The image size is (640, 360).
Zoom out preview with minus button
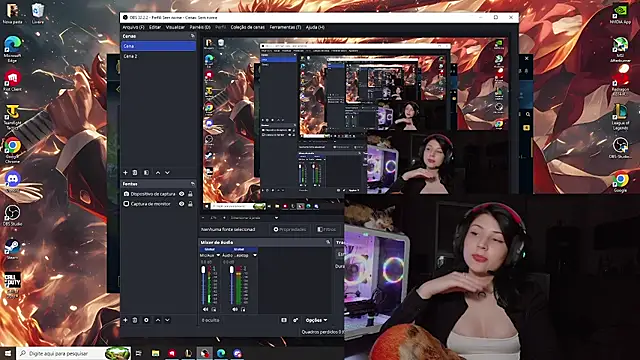pos(203,218)
